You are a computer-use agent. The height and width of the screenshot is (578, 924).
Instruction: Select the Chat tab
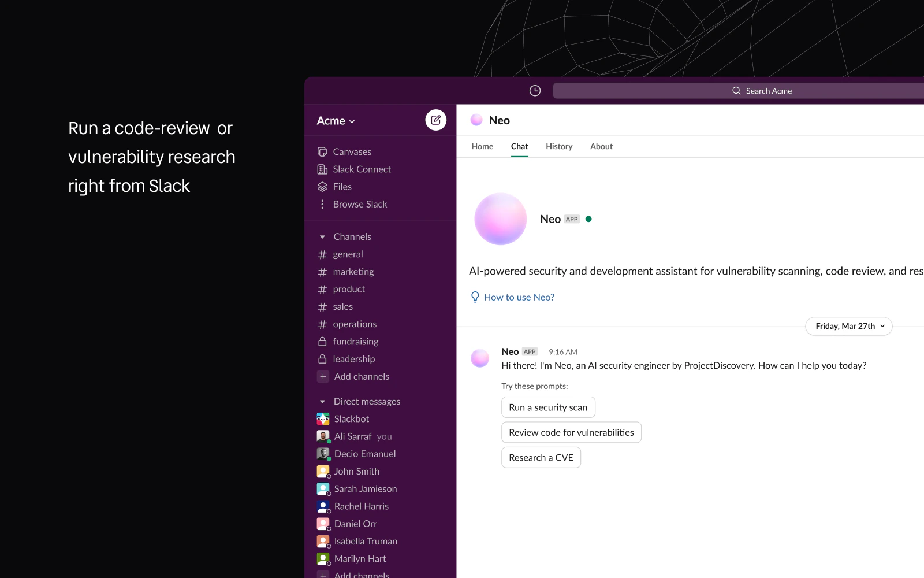pyautogui.click(x=519, y=146)
